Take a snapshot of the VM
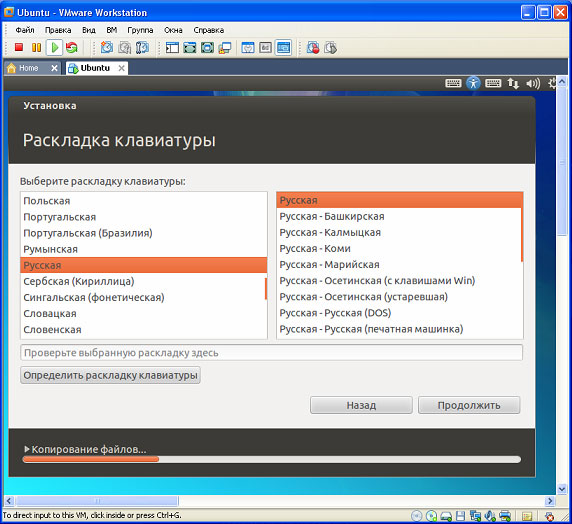Screen dimensions: 572x524 (x=107, y=47)
